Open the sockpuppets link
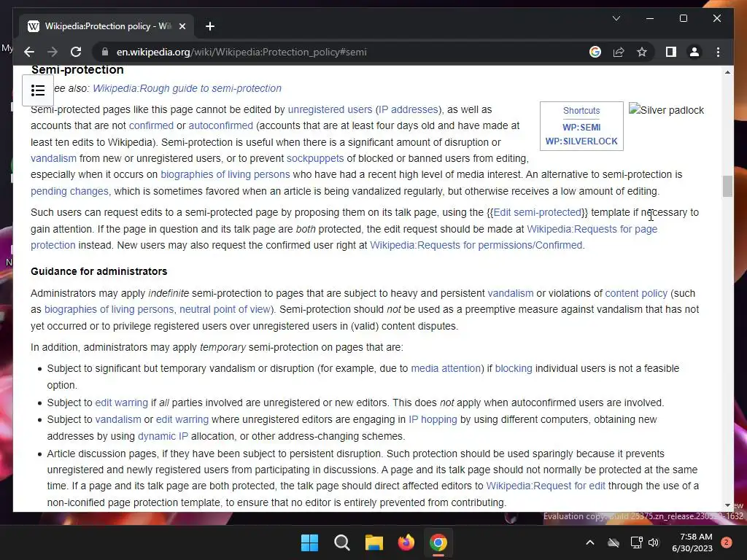Image resolution: width=747 pixels, height=560 pixels. coord(315,158)
